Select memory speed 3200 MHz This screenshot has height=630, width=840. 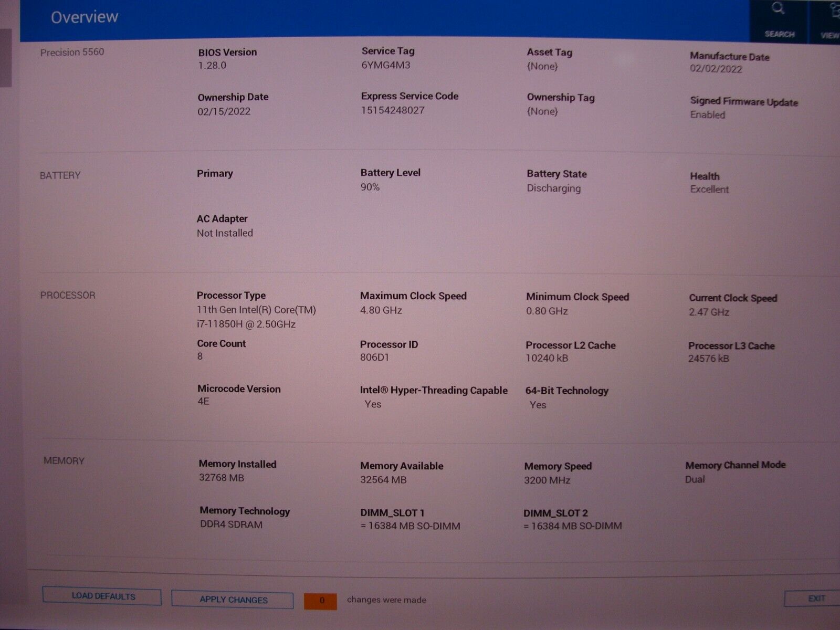547,480
